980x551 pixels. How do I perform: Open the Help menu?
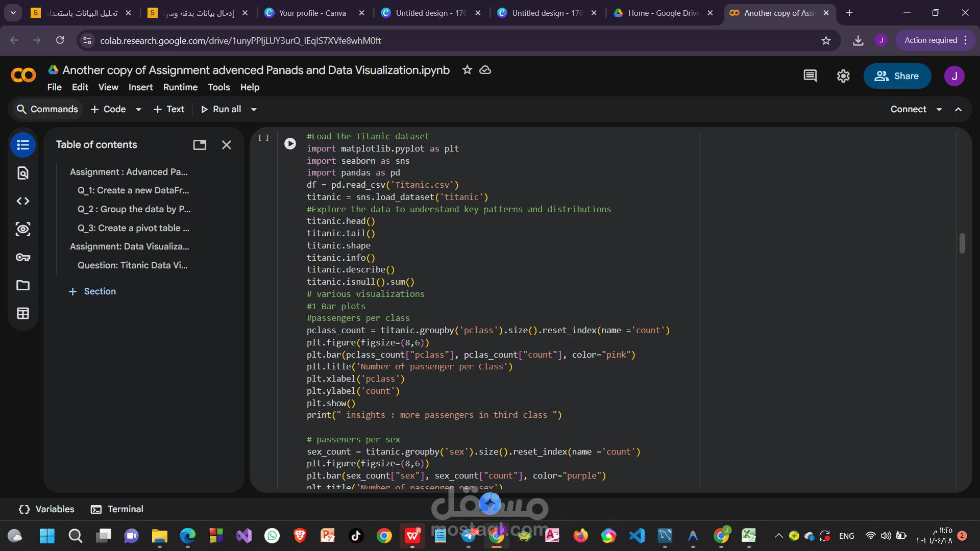coord(250,87)
